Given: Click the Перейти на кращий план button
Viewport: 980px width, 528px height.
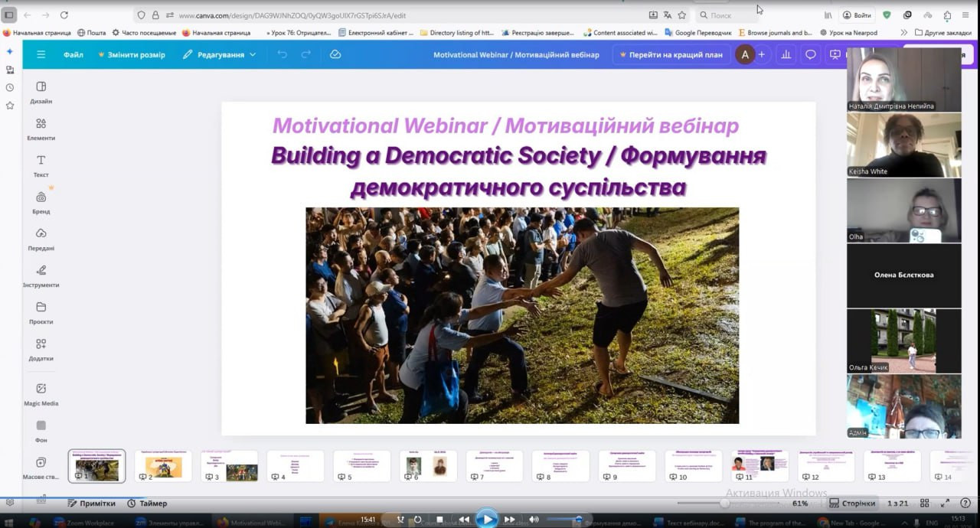Looking at the screenshot, I should pos(671,54).
